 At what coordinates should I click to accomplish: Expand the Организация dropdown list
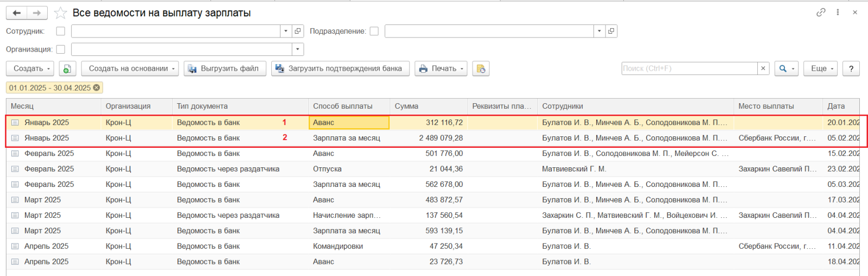click(297, 49)
